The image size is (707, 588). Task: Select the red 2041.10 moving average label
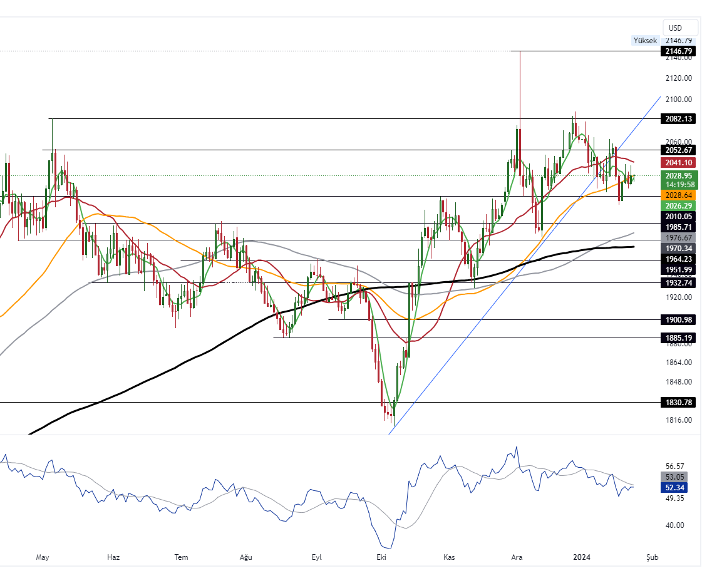point(679,162)
